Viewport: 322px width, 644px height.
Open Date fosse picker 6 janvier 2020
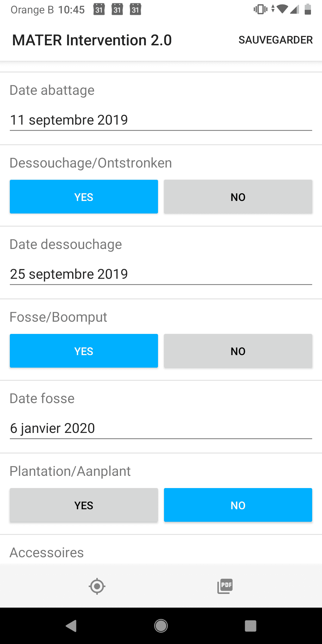[x=161, y=428]
